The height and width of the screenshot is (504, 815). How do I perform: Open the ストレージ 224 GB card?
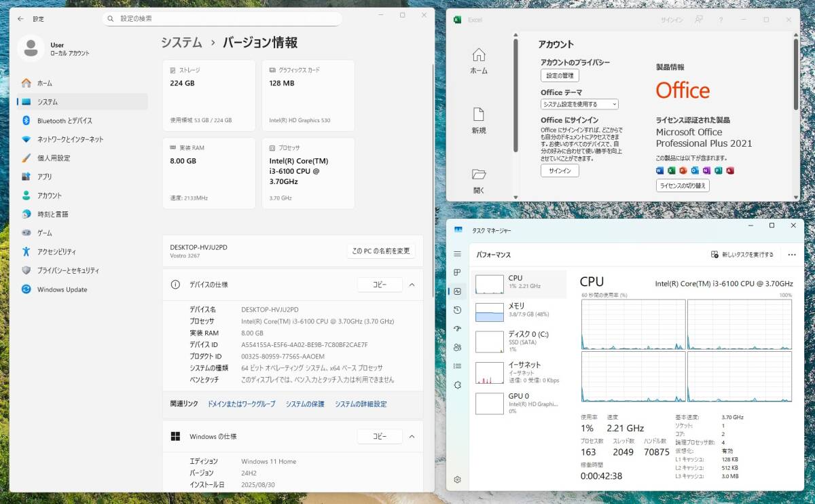click(x=209, y=95)
